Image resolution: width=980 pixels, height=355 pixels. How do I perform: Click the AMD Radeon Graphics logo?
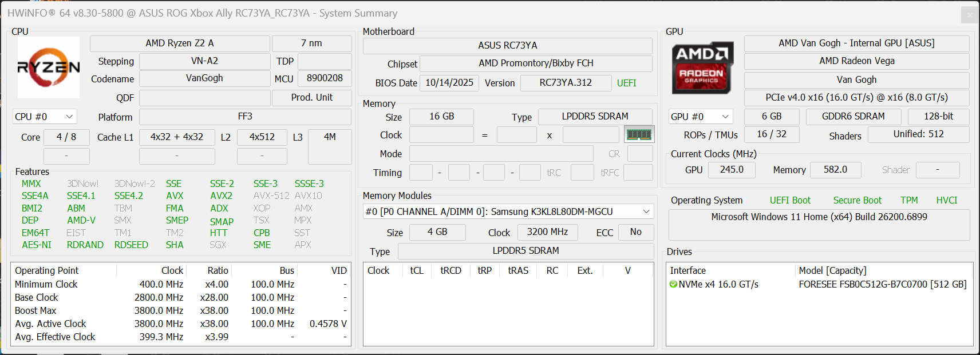(702, 67)
